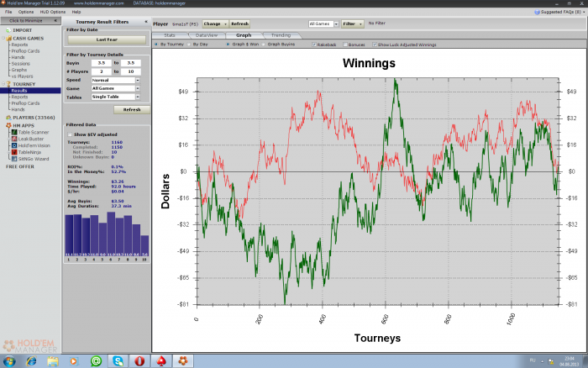Switch to the Stats tab
The image size is (588, 368).
coord(170,35)
